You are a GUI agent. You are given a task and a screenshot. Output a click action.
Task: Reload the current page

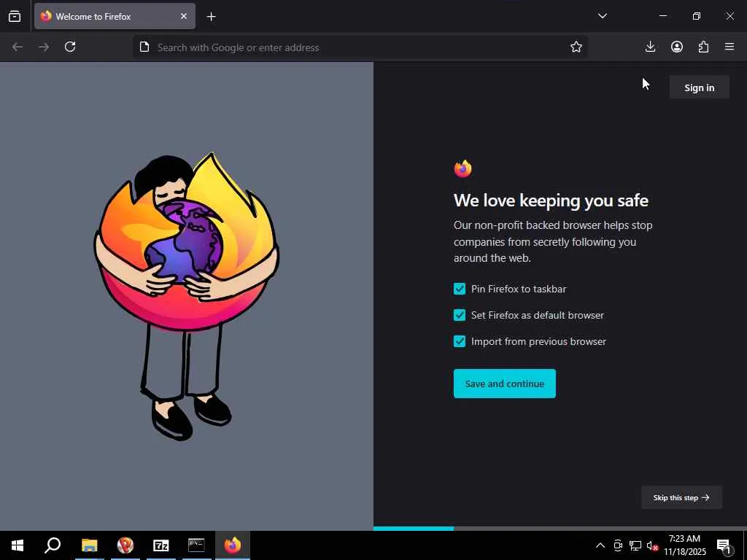click(70, 47)
